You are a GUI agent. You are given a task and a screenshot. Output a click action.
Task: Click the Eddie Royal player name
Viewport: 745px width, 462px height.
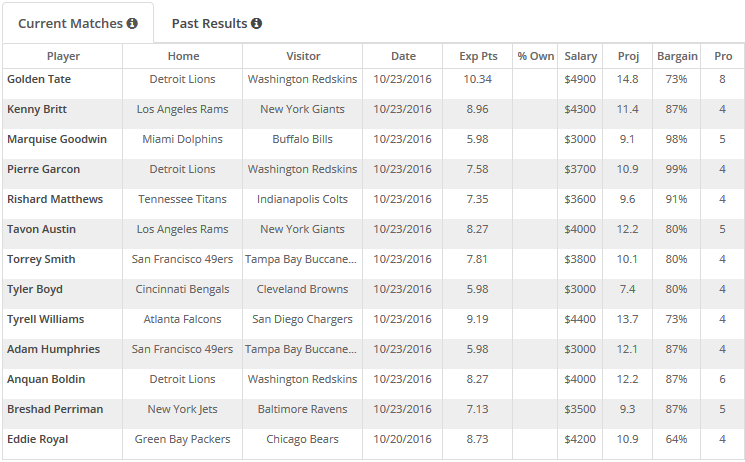tap(38, 439)
